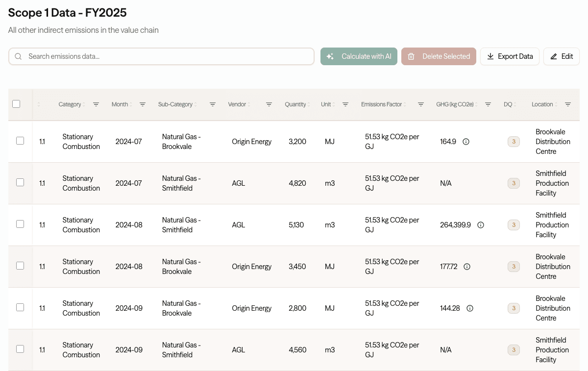
Task: Click the filter icon next to Category
Action: point(96,104)
